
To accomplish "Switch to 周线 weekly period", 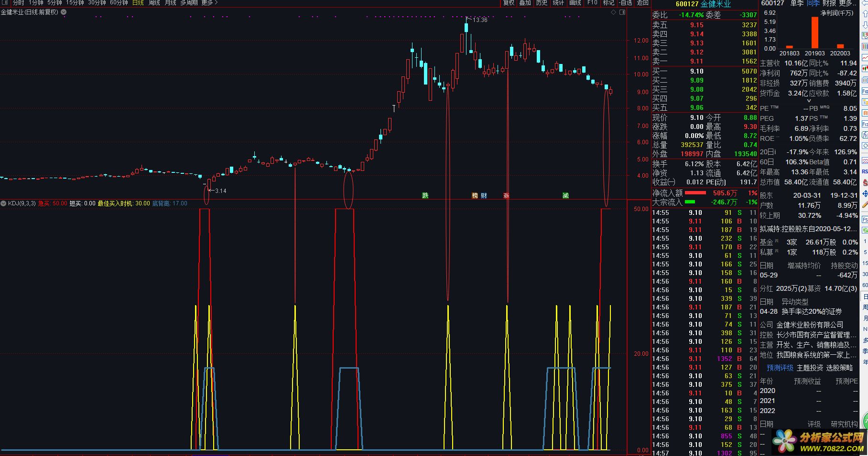I will point(154,3).
